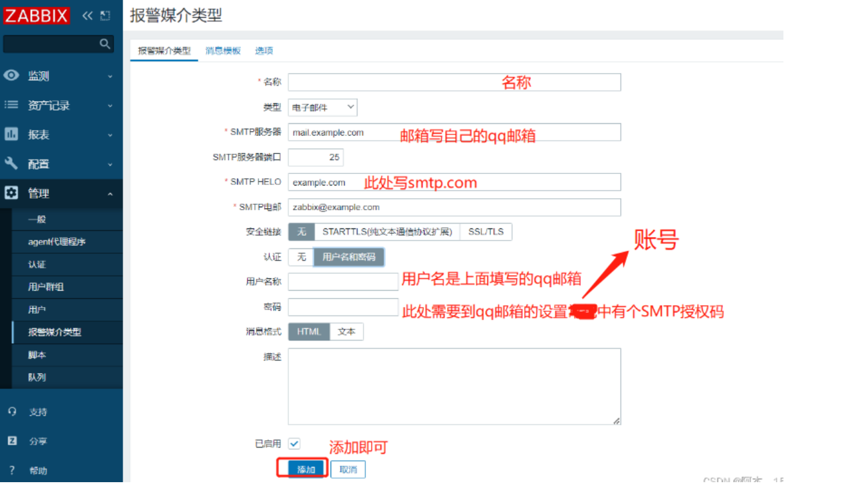868x487 pixels.
Task: Switch to the 选项 tab
Action: point(264,51)
